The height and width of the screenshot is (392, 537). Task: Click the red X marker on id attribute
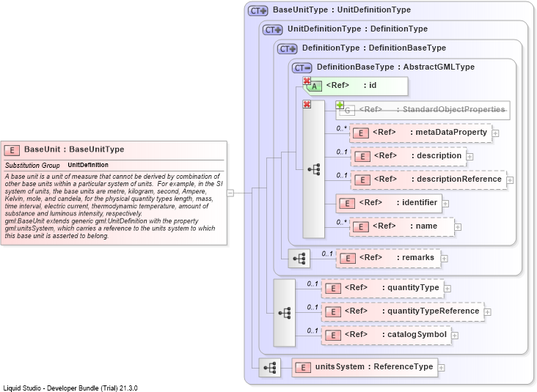[307, 81]
